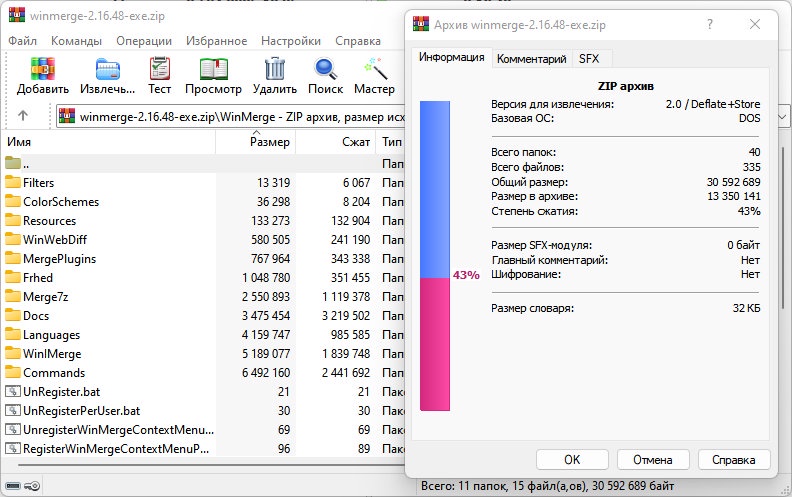792x497 pixels.
Task: Click the Languages folder icon
Action: pyautogui.click(x=13, y=334)
